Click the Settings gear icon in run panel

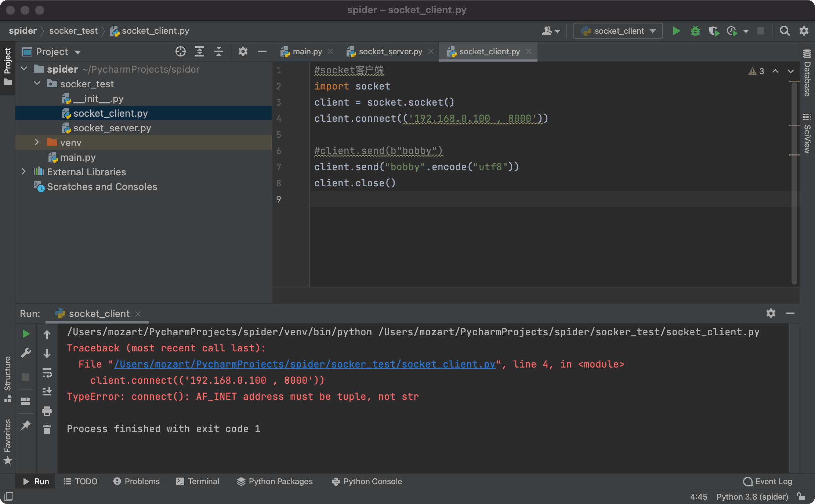[x=771, y=313]
